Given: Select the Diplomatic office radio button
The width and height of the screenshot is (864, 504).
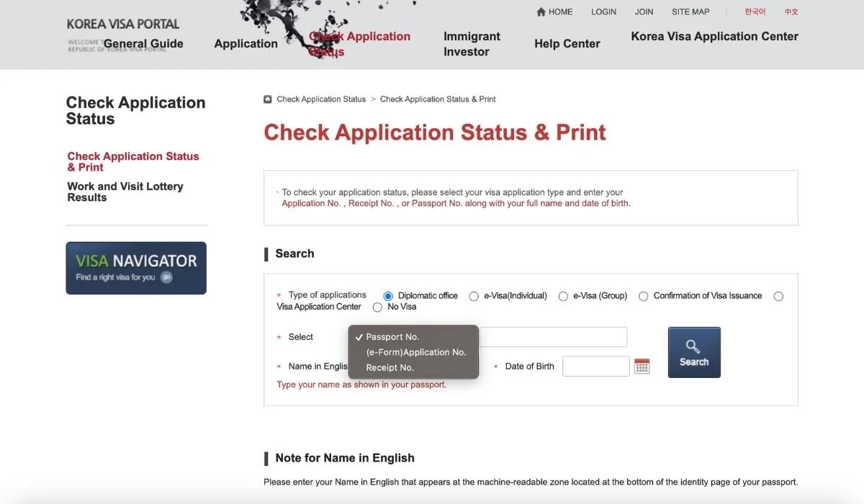Looking at the screenshot, I should 388,296.
